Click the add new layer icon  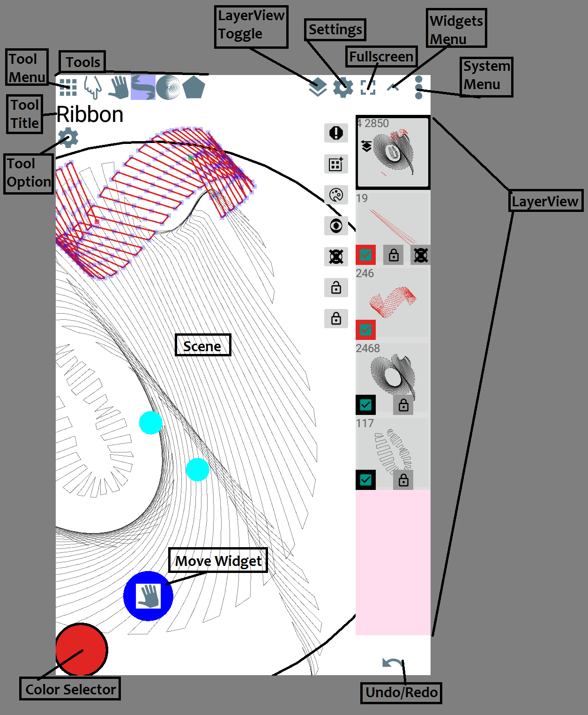336,164
